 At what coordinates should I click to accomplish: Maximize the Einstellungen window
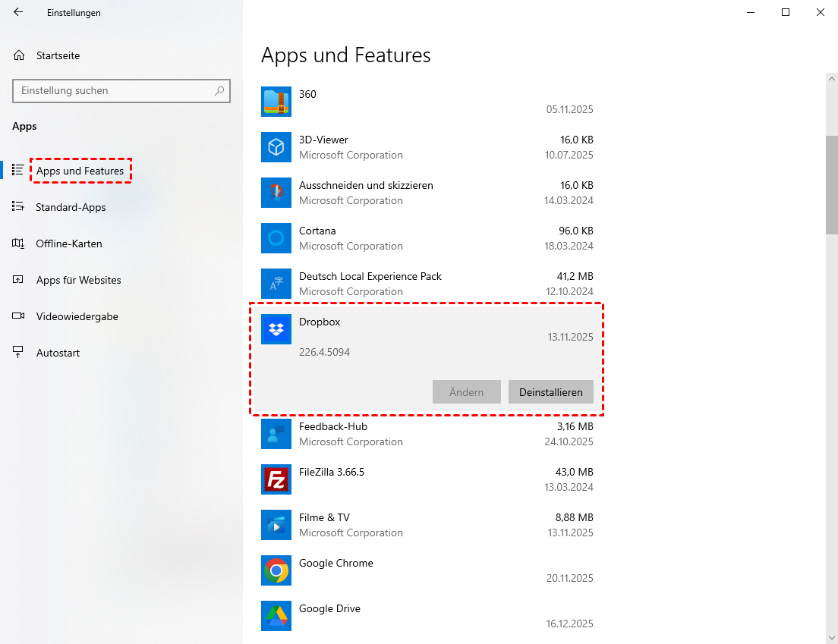coord(786,12)
